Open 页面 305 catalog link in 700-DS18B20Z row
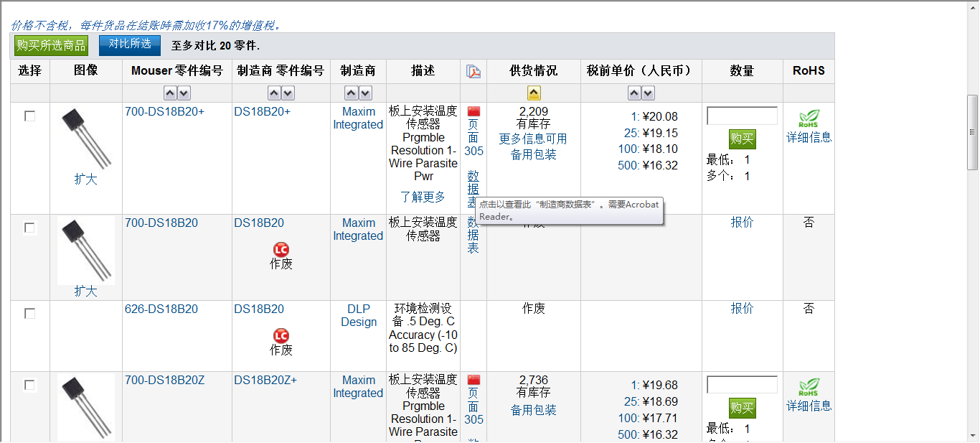Image resolution: width=980 pixels, height=443 pixels. click(x=473, y=406)
